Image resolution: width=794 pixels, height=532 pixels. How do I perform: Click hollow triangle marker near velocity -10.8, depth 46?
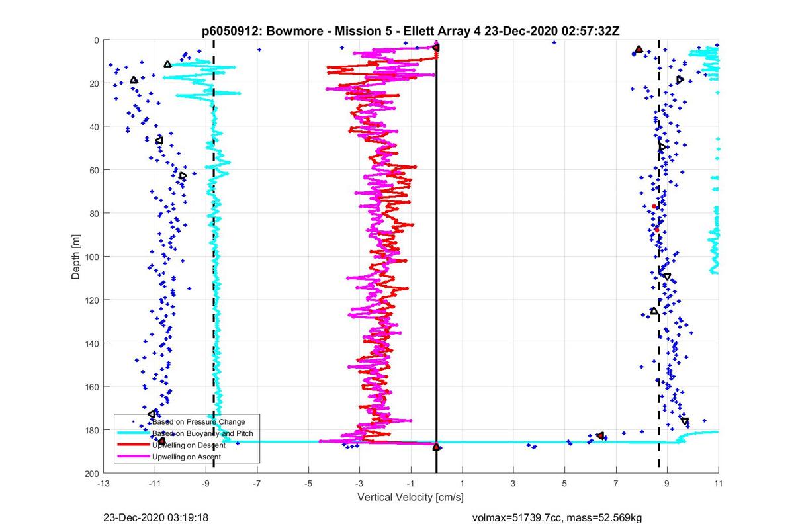(x=159, y=140)
